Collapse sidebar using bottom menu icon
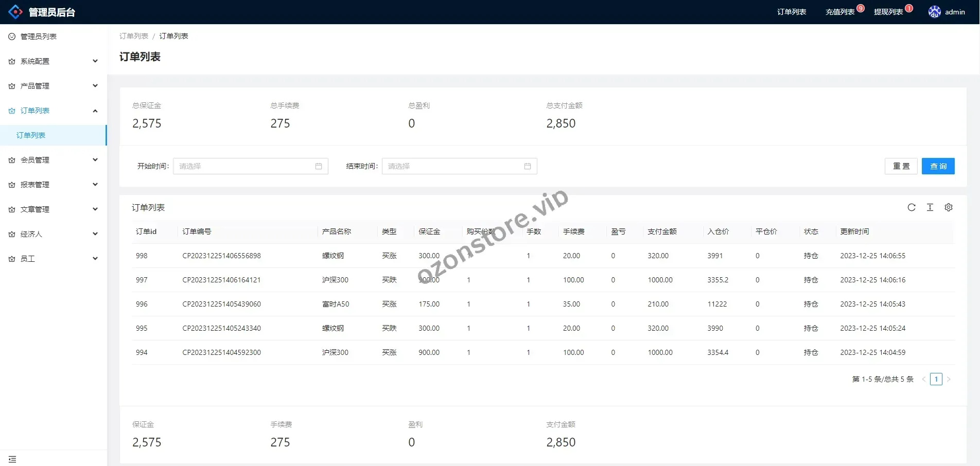The image size is (980, 466). (12, 459)
